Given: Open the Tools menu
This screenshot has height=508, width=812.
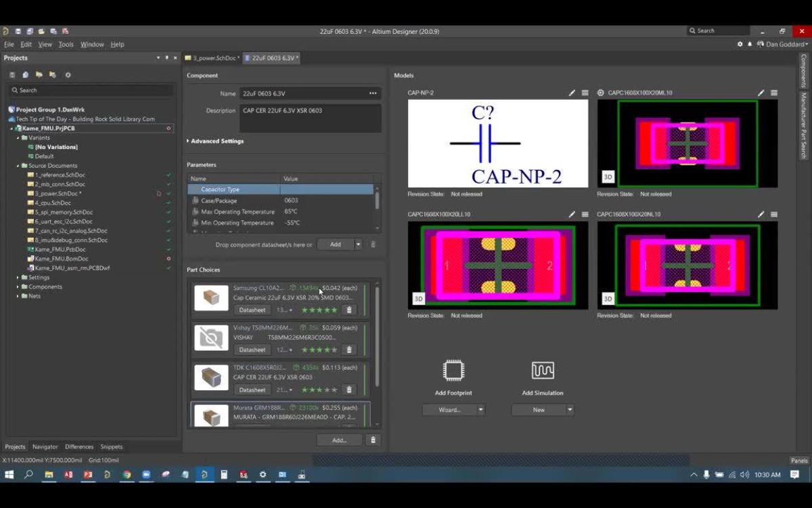Looking at the screenshot, I should click(x=66, y=45).
